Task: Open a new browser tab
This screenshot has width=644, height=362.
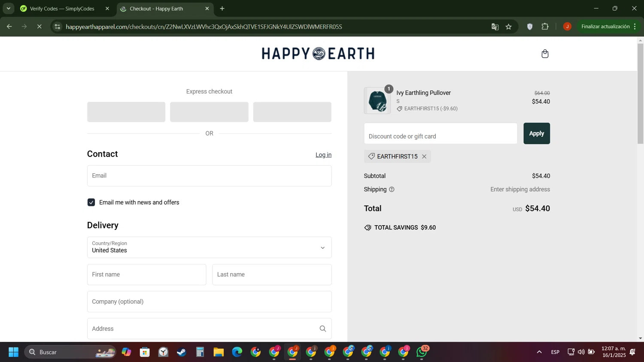Action: click(222, 9)
